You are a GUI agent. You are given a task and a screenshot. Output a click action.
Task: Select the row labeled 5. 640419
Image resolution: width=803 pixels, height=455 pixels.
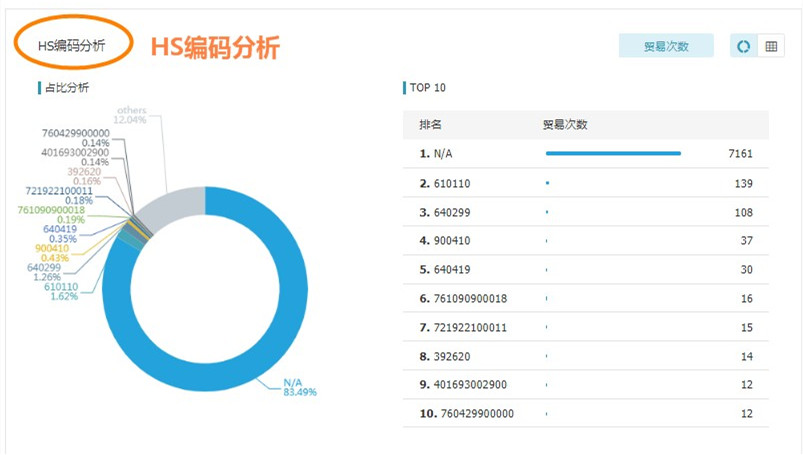pyautogui.click(x=586, y=270)
